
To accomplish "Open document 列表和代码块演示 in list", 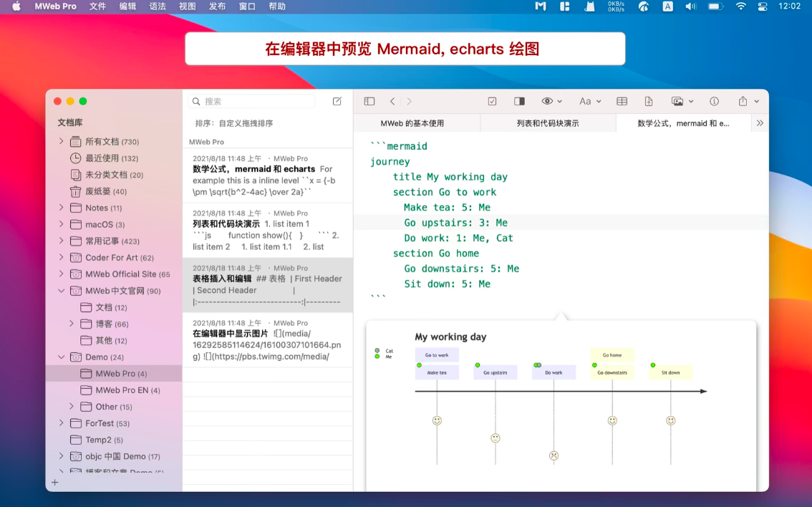I will coord(267,230).
